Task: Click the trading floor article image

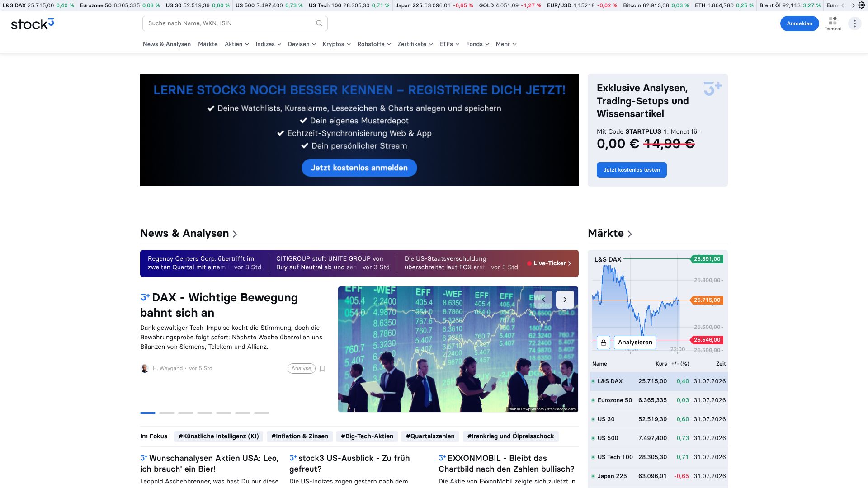Action: click(x=458, y=349)
